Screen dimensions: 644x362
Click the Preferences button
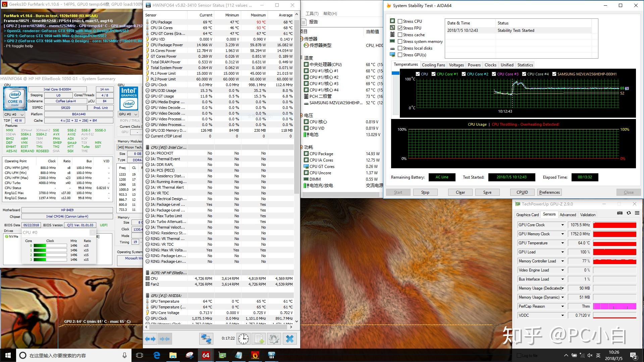[549, 192]
